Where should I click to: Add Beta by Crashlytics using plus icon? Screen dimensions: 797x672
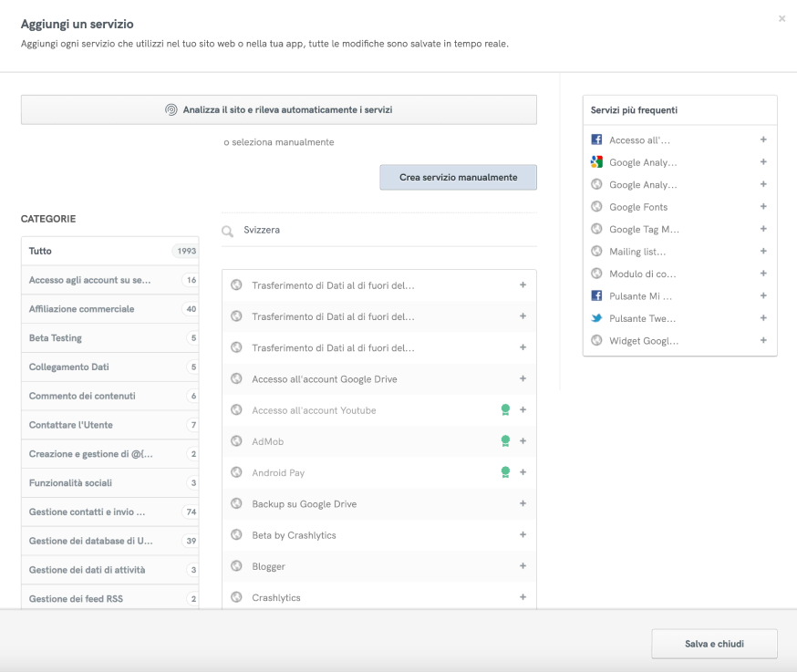[523, 535]
